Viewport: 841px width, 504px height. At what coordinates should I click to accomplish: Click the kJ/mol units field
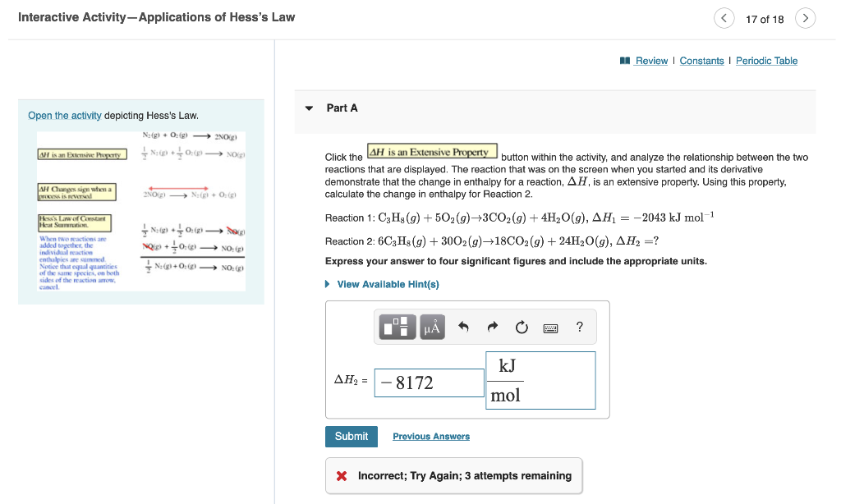point(540,380)
